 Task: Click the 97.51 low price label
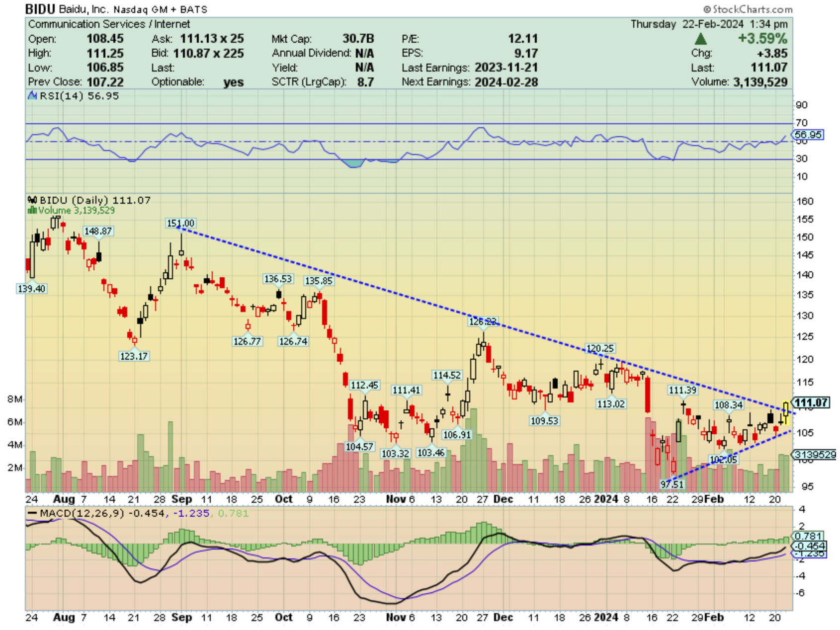click(672, 484)
